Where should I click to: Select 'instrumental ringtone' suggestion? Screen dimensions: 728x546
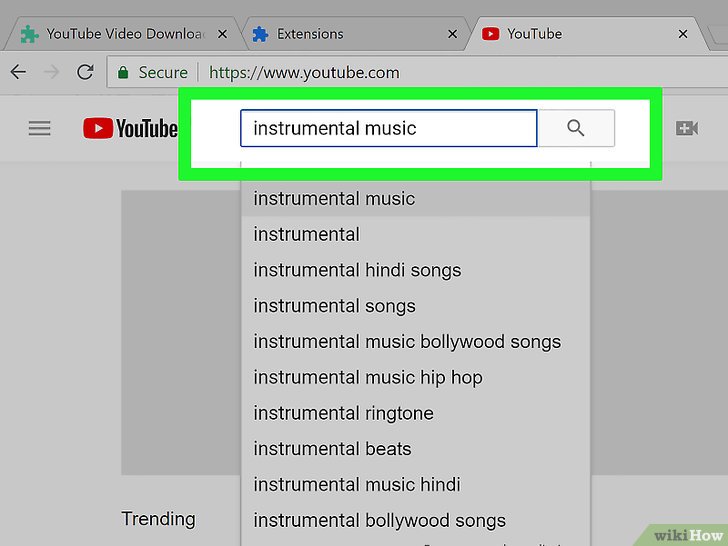[416, 413]
